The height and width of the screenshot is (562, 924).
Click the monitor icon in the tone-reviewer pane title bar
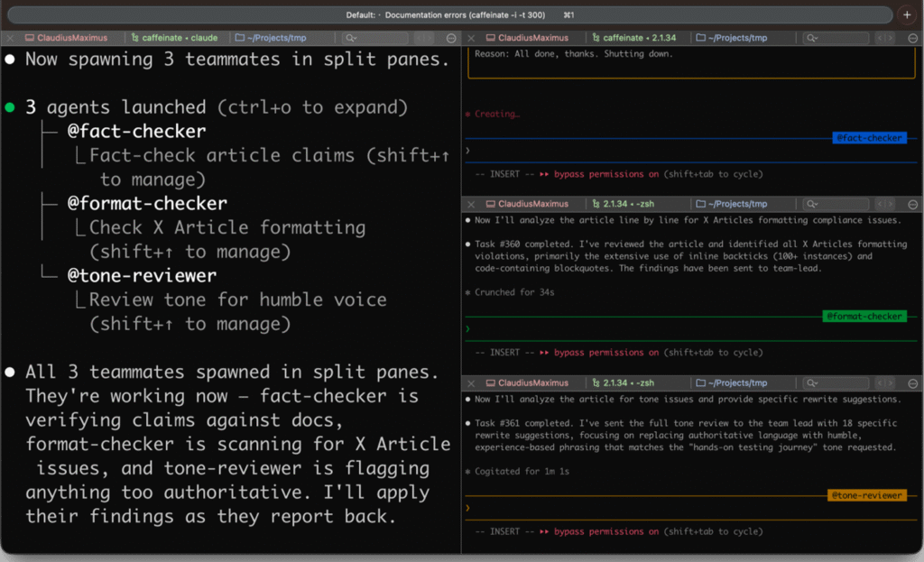click(x=490, y=382)
